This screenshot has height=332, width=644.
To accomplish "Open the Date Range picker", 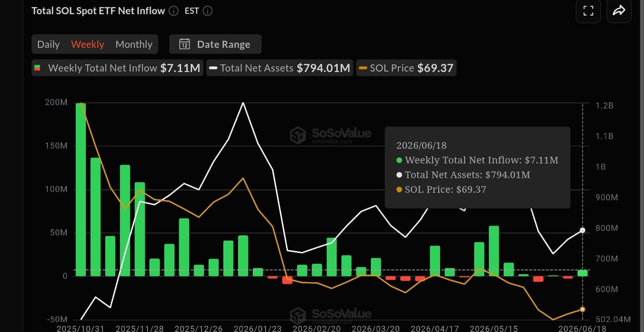I will [x=215, y=44].
